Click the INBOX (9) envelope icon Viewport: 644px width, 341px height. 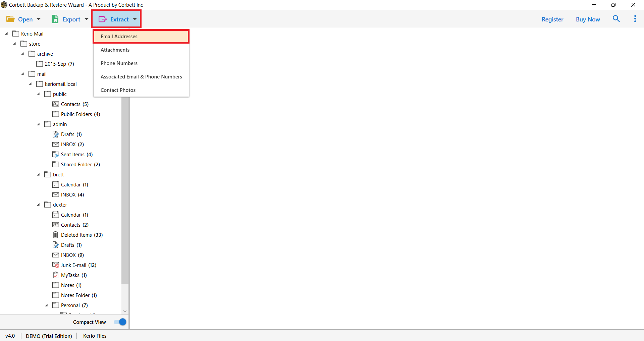[56, 255]
